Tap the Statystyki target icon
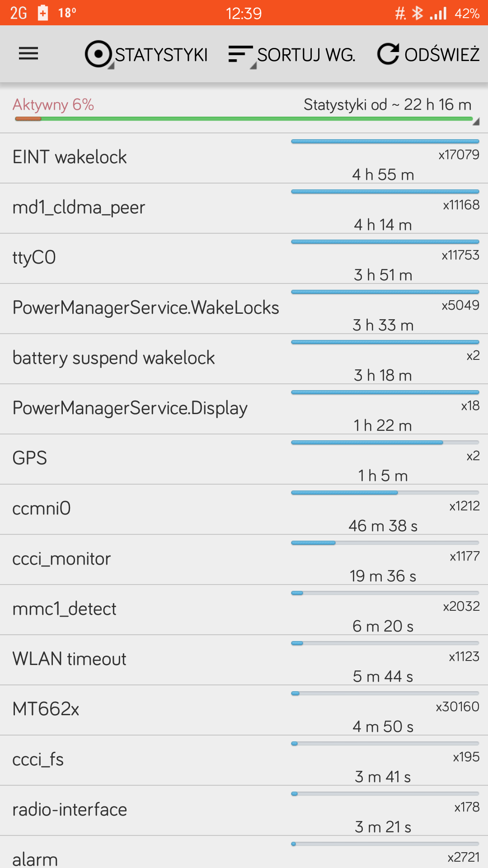This screenshot has width=488, height=868. coord(98,54)
